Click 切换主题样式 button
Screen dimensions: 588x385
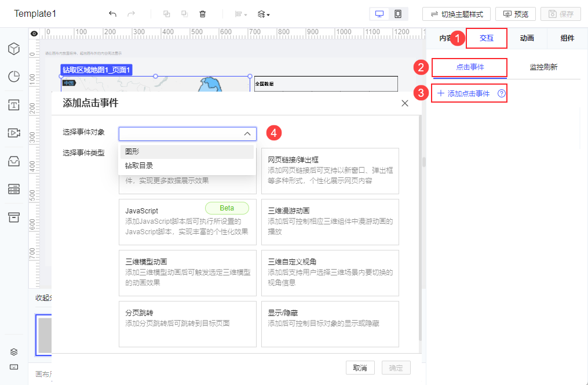(x=456, y=14)
